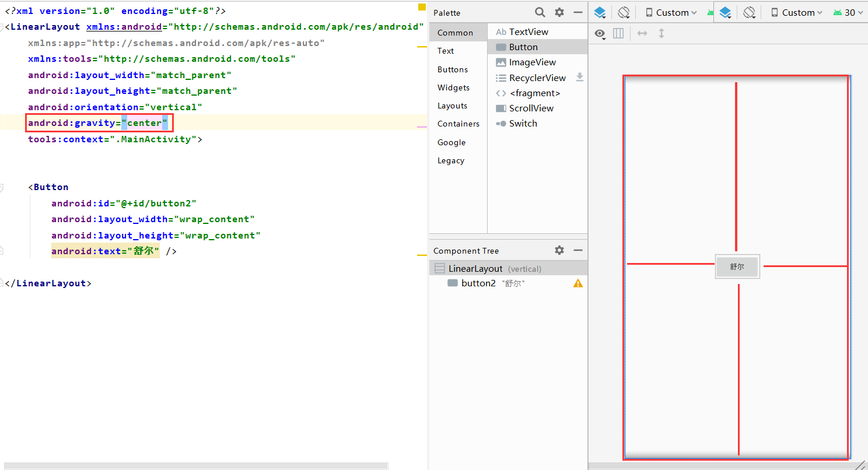Click the button2 widget icon in Component Tree
Image resolution: width=868 pixels, height=470 pixels.
tap(452, 283)
